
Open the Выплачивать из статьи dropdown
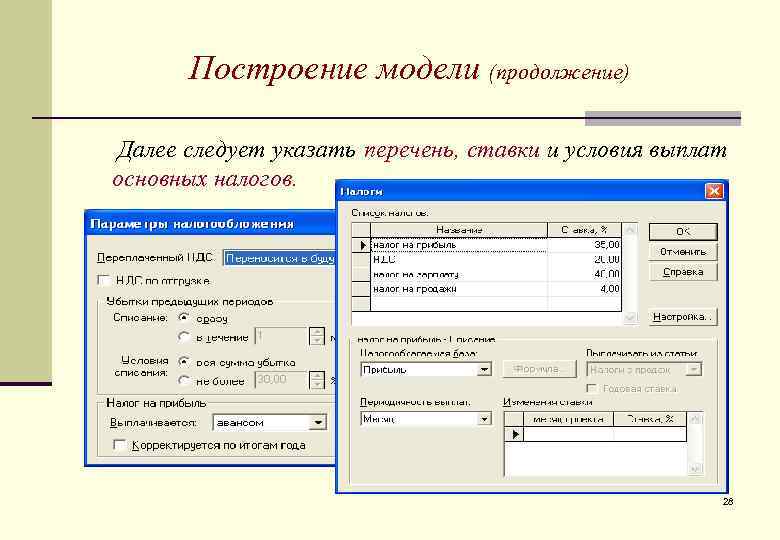pyautogui.click(x=694, y=369)
